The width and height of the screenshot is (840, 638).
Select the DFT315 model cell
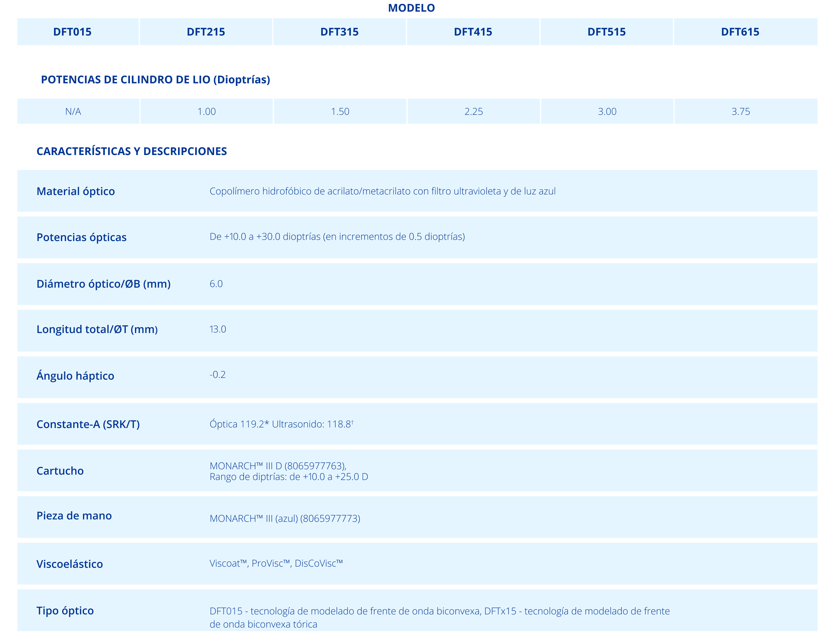tap(340, 32)
